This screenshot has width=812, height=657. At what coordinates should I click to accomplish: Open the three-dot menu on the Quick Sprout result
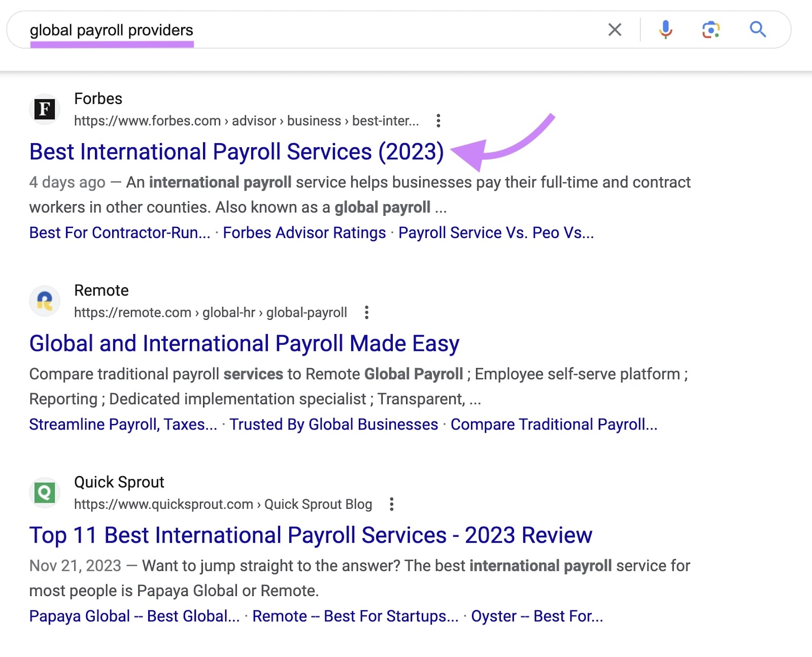point(392,504)
